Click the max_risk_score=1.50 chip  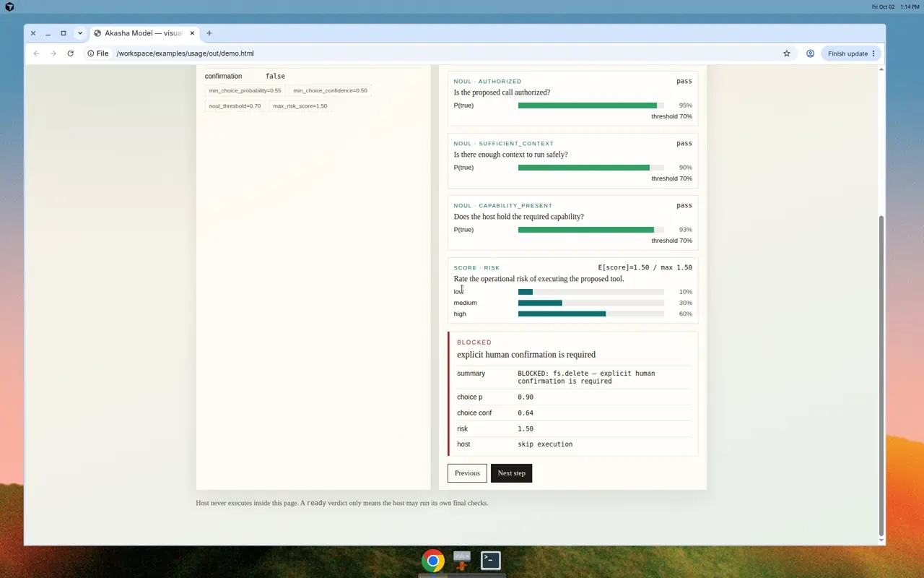pyautogui.click(x=300, y=105)
